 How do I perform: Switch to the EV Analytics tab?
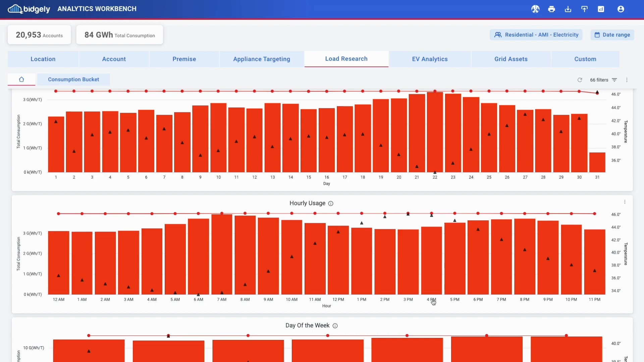(430, 59)
